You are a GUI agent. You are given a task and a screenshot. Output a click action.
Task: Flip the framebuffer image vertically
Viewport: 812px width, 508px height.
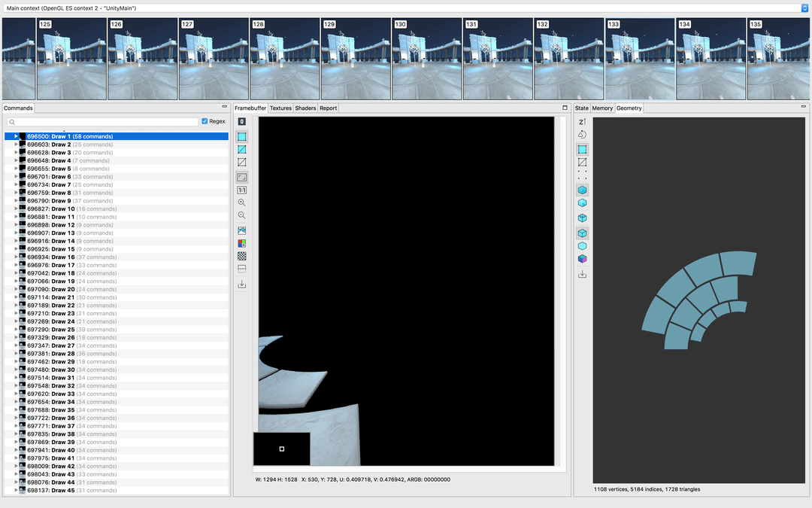[241, 269]
